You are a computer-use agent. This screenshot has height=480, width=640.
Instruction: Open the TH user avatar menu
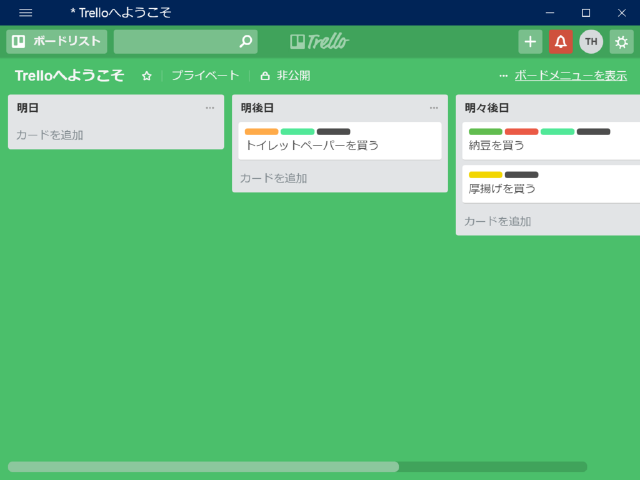coord(591,41)
